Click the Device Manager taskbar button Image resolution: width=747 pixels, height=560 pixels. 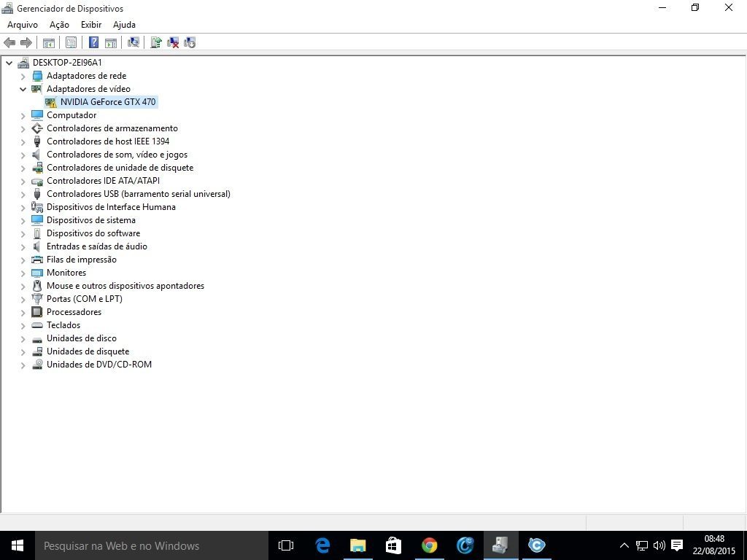click(x=500, y=545)
